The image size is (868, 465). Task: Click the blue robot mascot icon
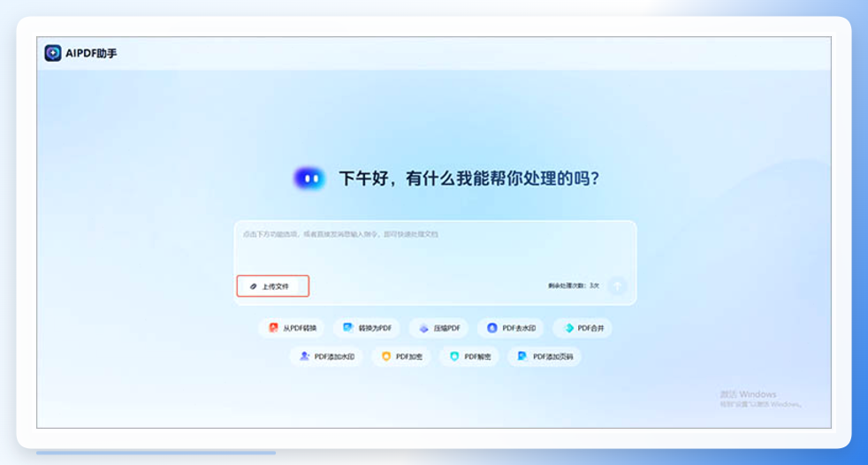[x=308, y=179]
